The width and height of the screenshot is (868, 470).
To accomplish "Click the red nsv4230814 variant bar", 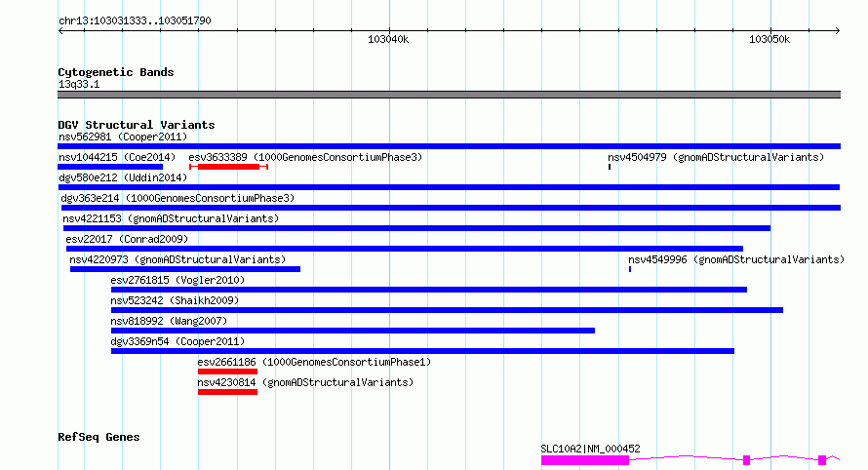I will (x=227, y=392).
